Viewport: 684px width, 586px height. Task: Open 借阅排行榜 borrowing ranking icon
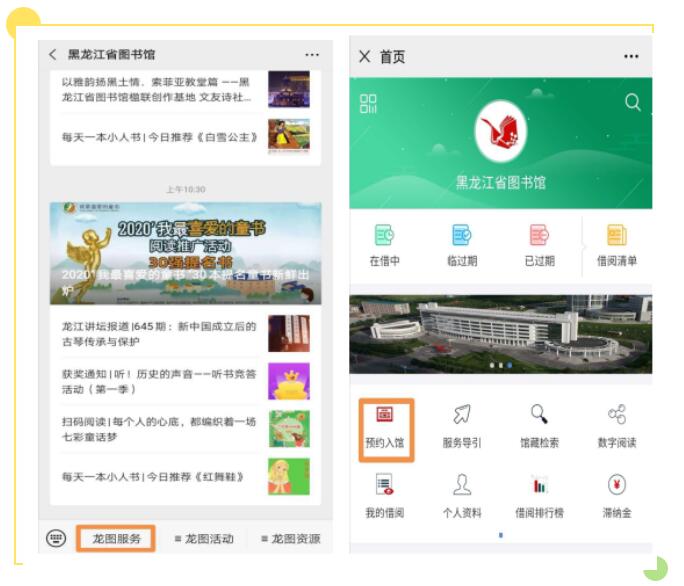tap(539, 495)
